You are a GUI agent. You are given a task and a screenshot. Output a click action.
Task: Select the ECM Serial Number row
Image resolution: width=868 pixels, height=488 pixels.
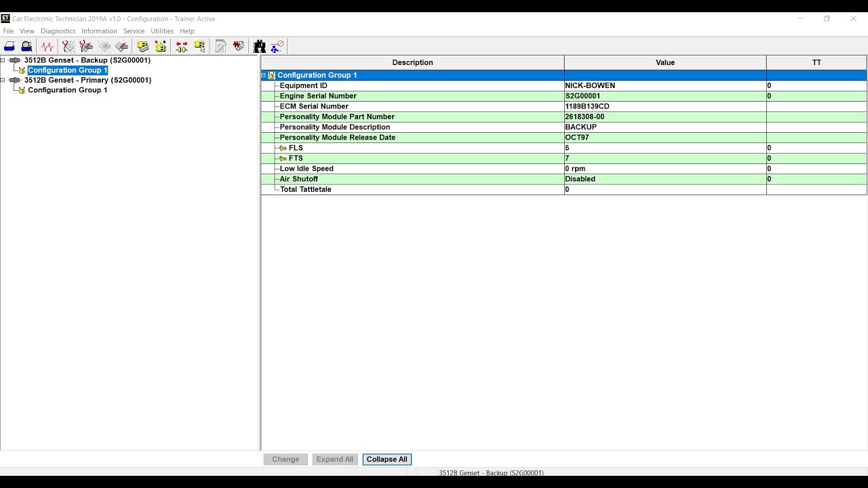[x=564, y=106]
